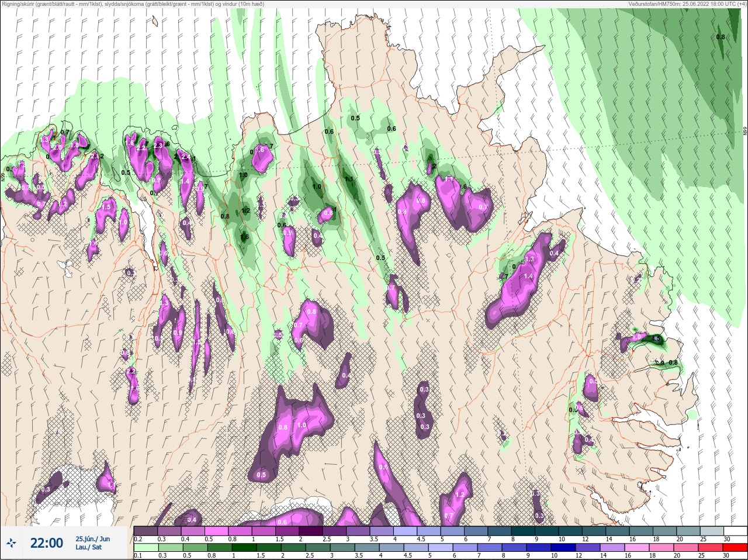Click the '0.2' label of the upper legend
The height and width of the screenshot is (560, 748).
[138, 539]
